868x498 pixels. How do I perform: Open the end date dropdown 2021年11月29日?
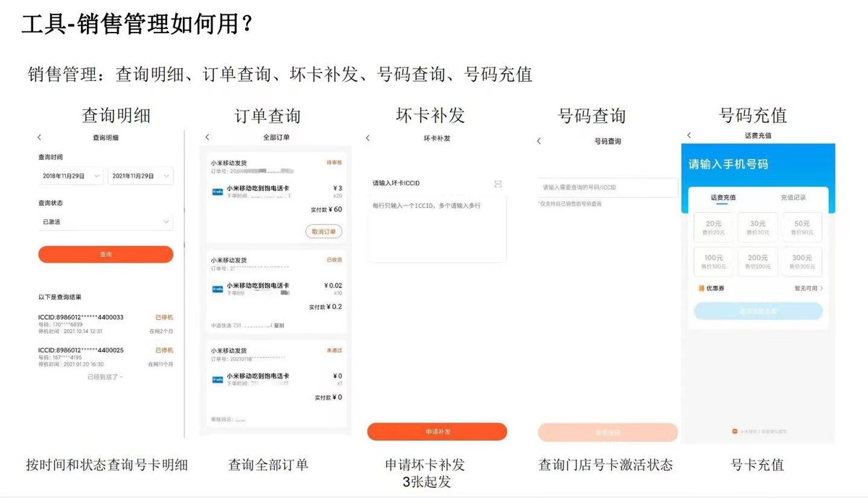pos(140,176)
